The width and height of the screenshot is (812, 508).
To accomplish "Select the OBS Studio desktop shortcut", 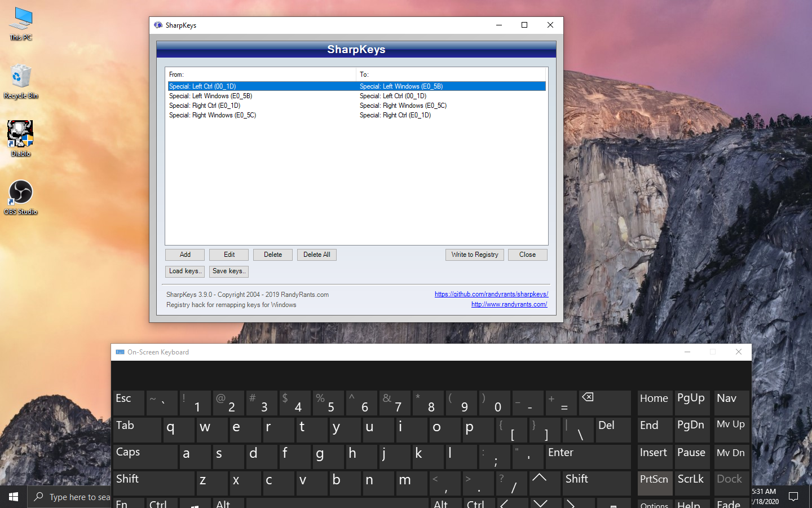I will pyautogui.click(x=21, y=198).
